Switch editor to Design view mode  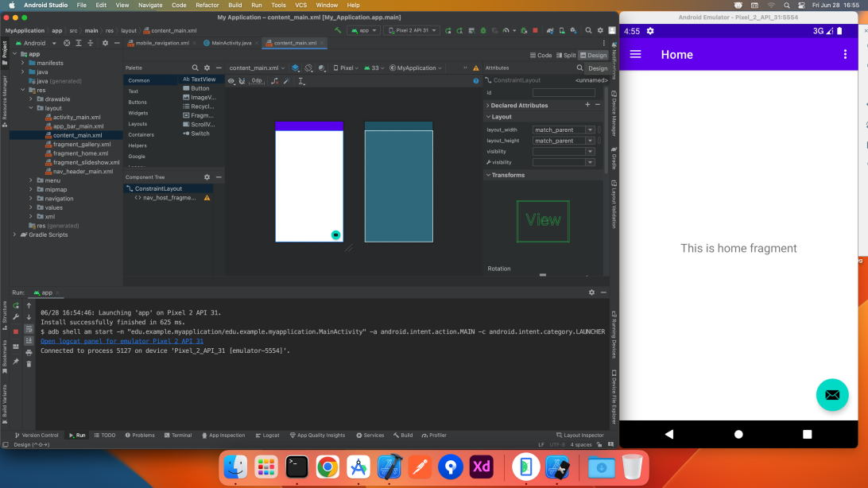pyautogui.click(x=594, y=56)
